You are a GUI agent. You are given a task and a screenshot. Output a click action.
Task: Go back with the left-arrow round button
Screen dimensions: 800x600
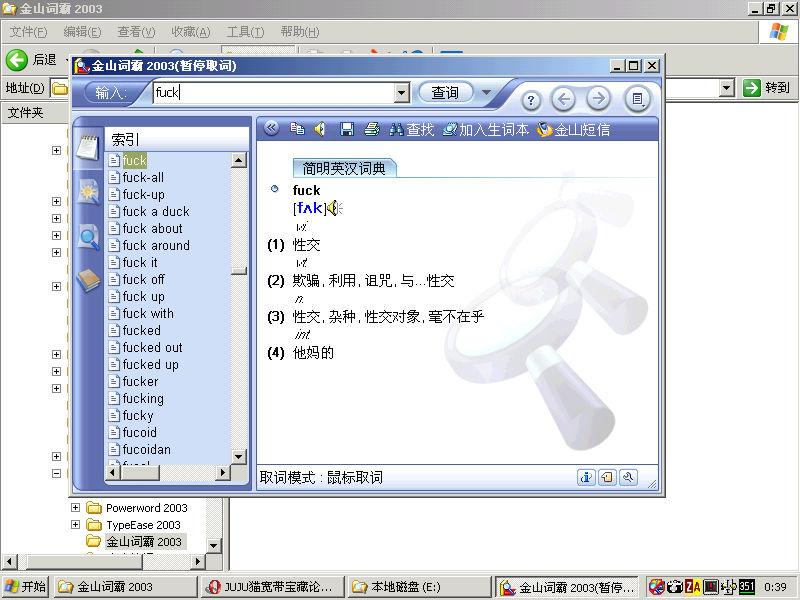(564, 99)
